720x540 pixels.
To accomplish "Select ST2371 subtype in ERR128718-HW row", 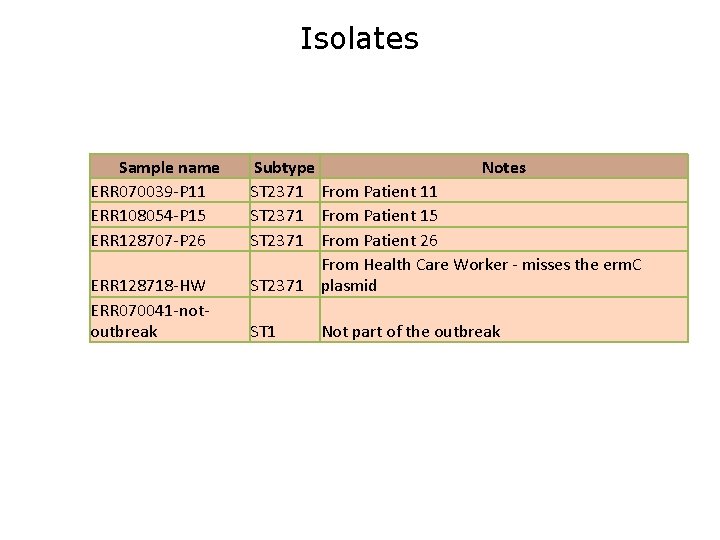I will [277, 286].
